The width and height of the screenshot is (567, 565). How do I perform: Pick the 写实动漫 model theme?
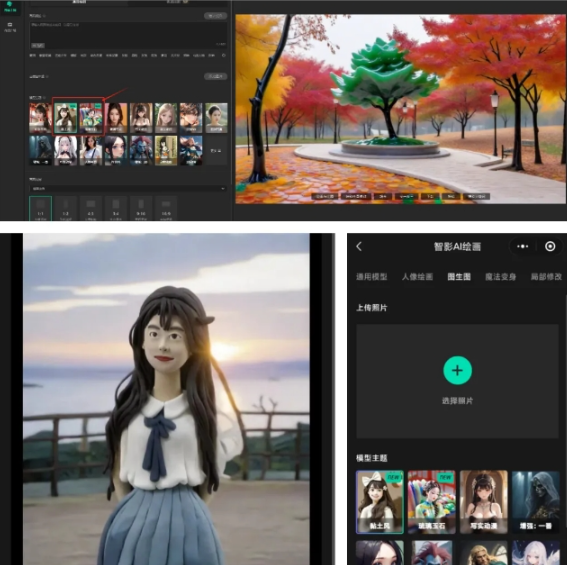(483, 502)
